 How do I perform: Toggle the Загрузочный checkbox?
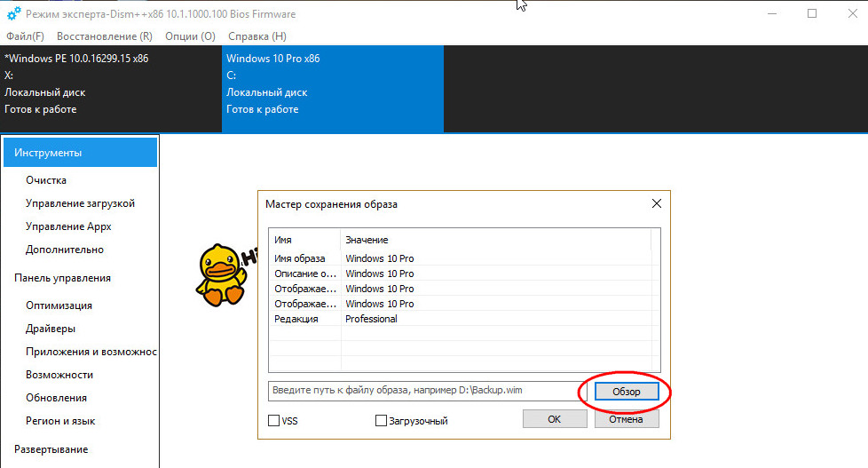pos(382,420)
